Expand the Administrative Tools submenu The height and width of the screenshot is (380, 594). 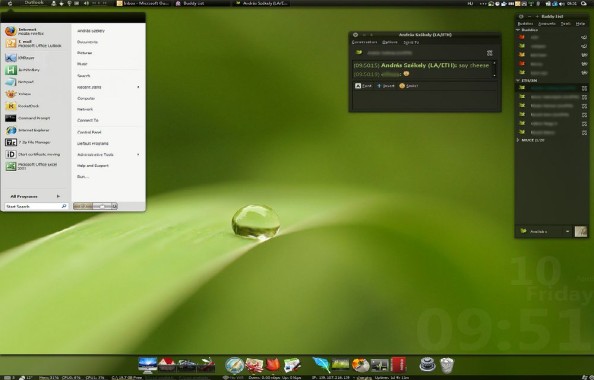108,155
